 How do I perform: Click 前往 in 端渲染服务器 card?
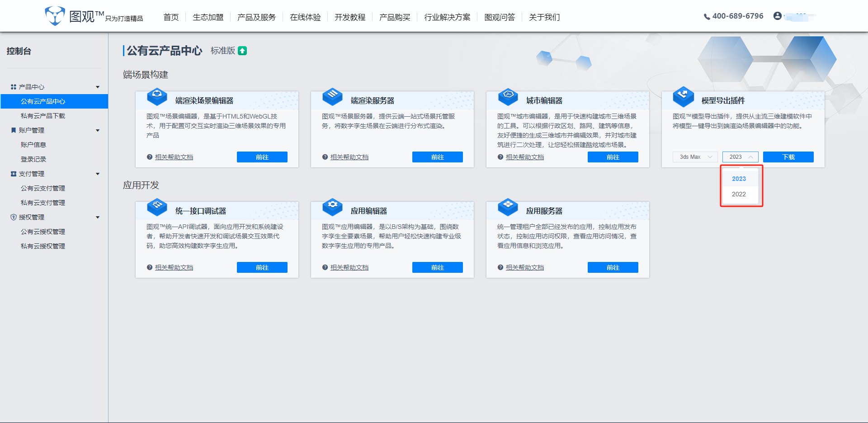point(438,157)
